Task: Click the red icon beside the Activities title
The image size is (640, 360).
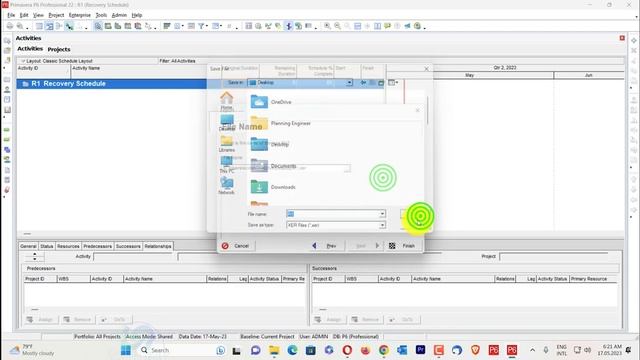Action: (622, 38)
